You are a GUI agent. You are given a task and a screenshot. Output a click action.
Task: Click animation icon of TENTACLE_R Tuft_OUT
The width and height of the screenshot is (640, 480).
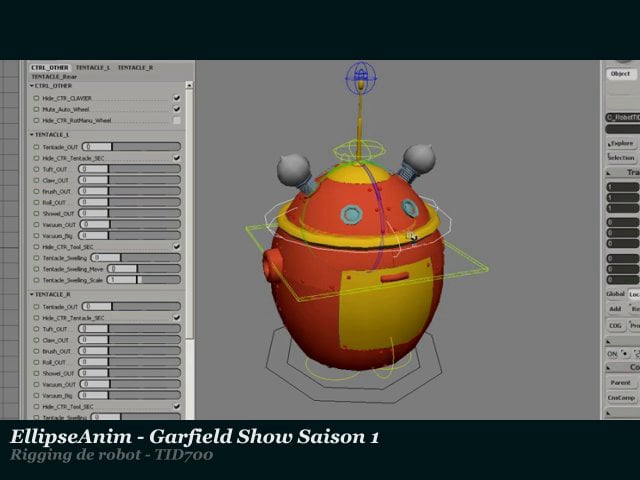click(36, 329)
